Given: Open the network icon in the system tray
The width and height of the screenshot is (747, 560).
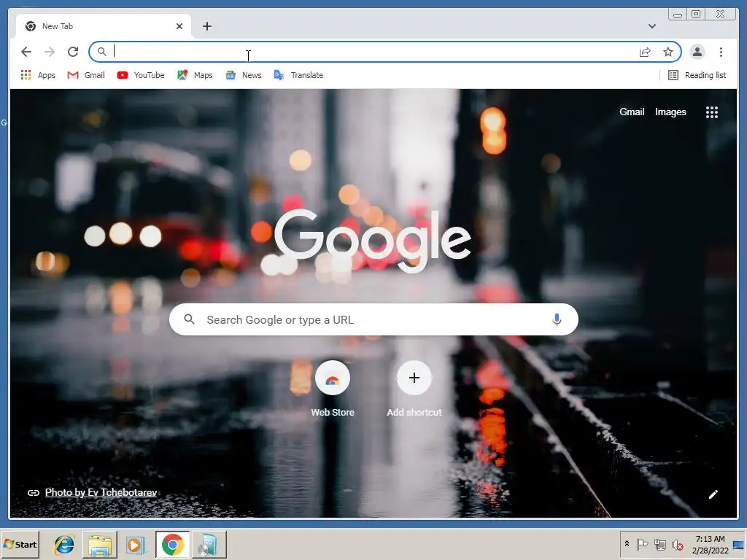Looking at the screenshot, I should tap(659, 544).
